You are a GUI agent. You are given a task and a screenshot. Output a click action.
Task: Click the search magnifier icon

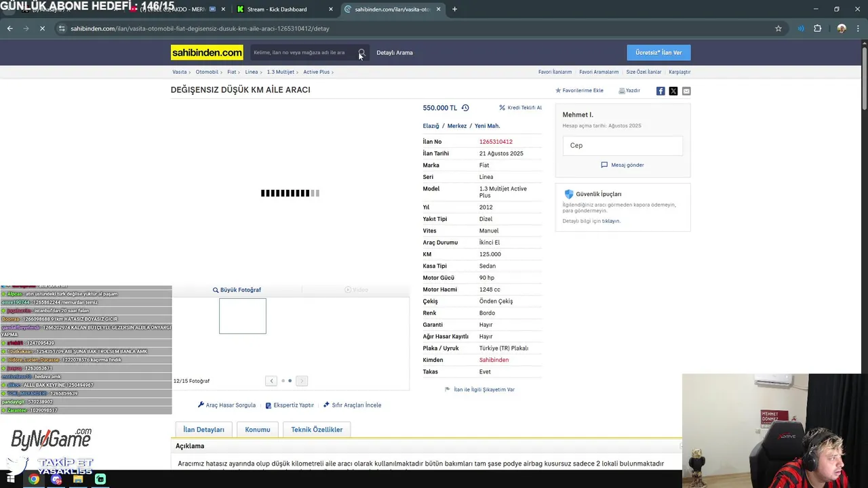361,52
